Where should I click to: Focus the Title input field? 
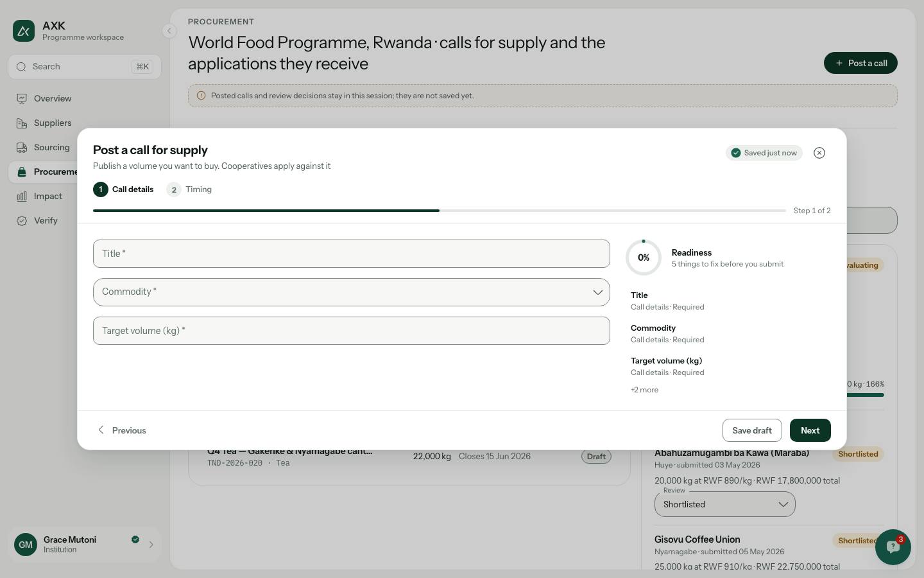(x=352, y=254)
